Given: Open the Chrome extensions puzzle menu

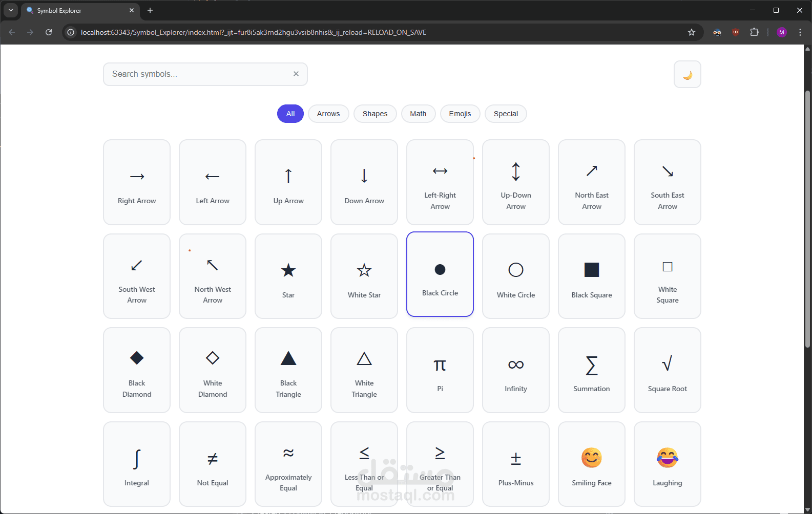Looking at the screenshot, I should click(754, 32).
